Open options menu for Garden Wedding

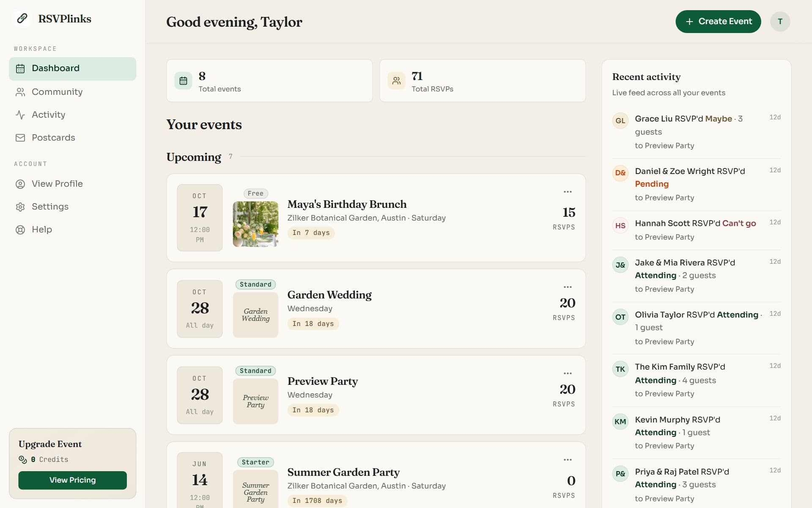pyautogui.click(x=568, y=287)
